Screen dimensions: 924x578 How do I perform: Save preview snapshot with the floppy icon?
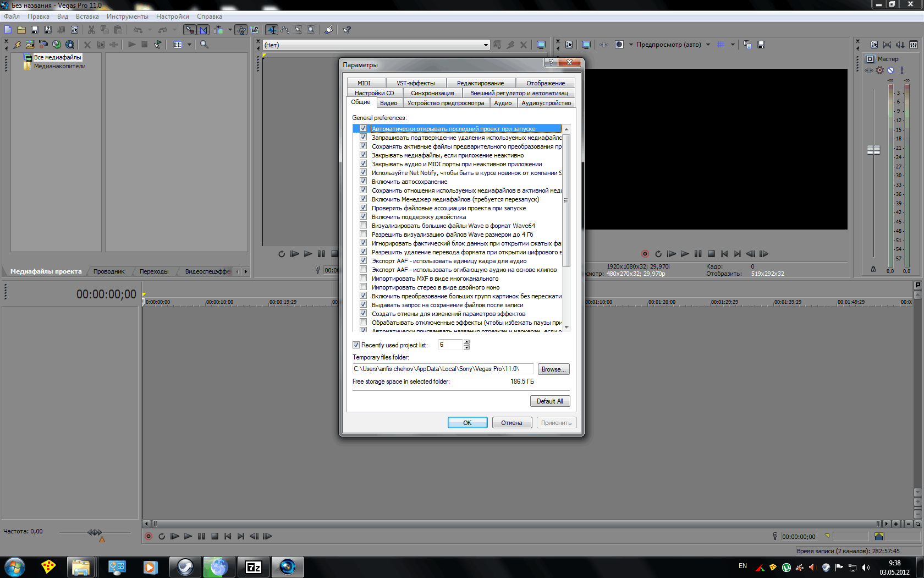(x=761, y=45)
